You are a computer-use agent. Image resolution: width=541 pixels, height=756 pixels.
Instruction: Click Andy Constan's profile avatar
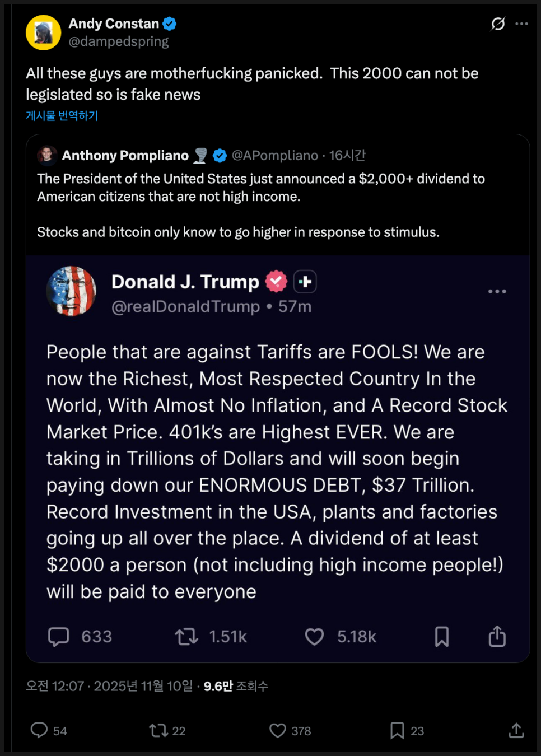(x=43, y=32)
